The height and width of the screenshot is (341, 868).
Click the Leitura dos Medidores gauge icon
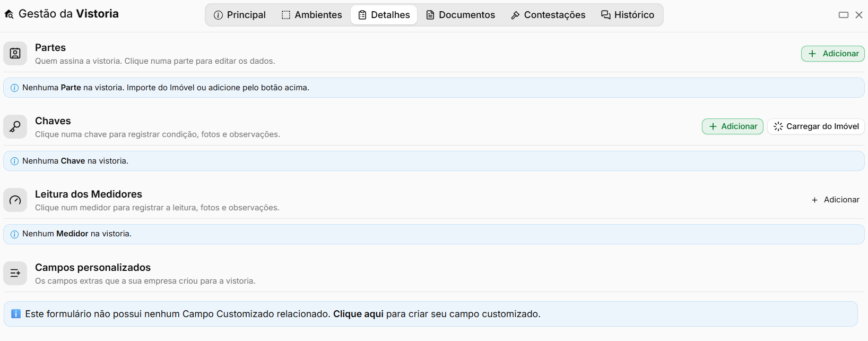pyautogui.click(x=15, y=200)
